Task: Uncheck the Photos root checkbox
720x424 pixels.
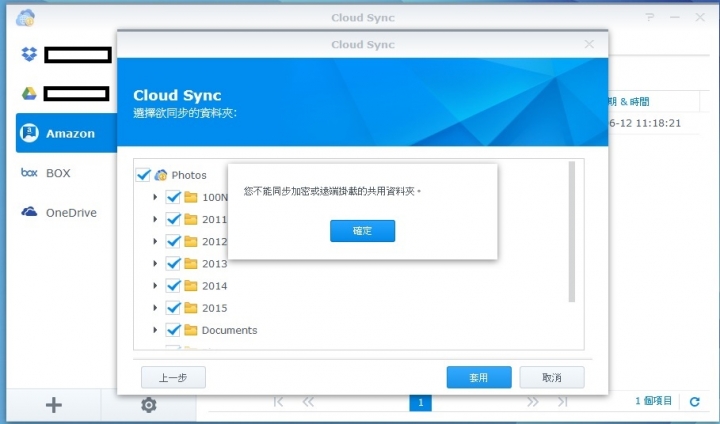Action: (143, 175)
